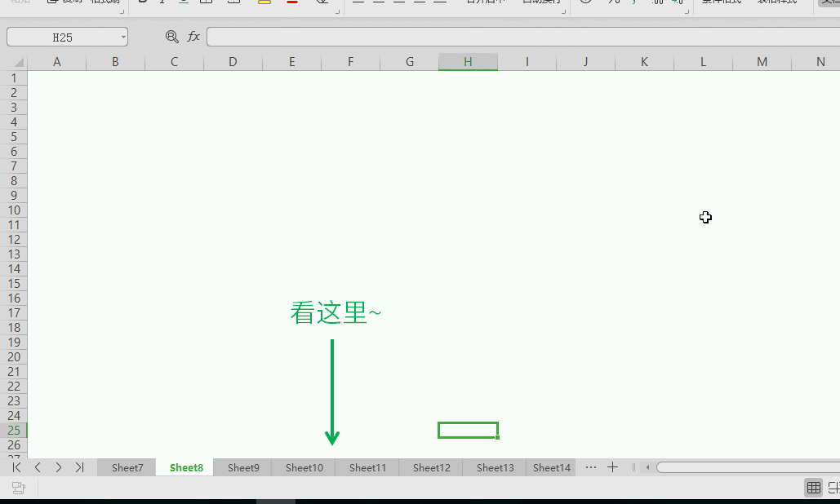Switch to the Sheet14 tab
This screenshot has width=840, height=504.
point(551,467)
